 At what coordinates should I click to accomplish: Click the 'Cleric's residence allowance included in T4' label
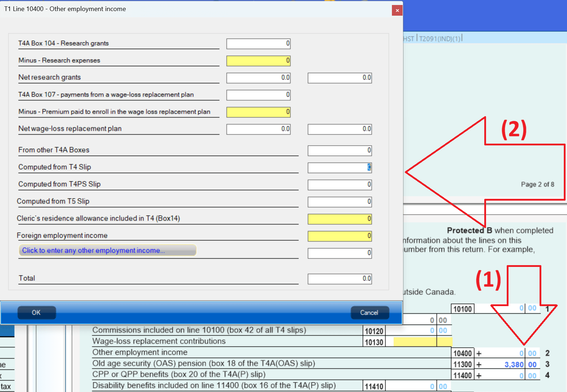(98, 218)
